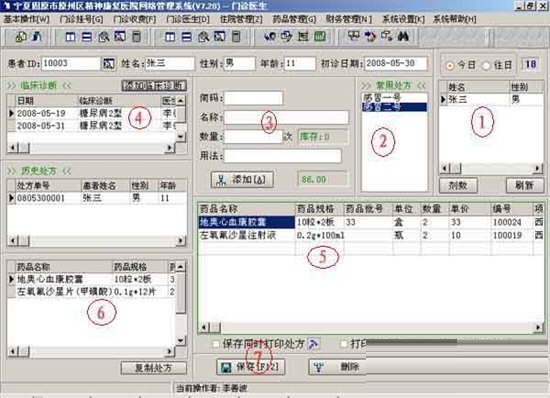Click the 处方单号 column header

click(48, 186)
